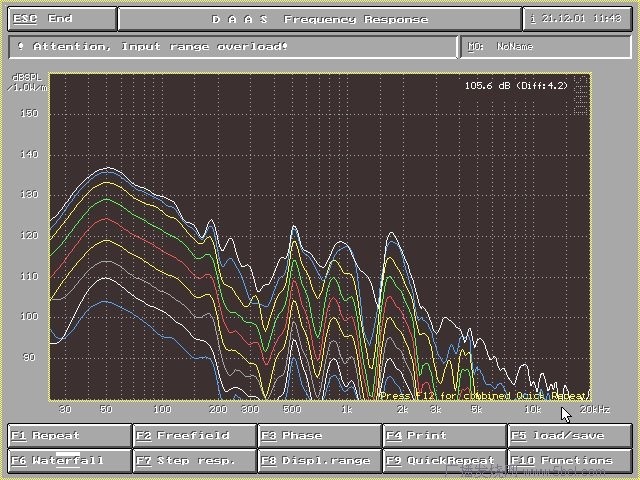This screenshot has width=640, height=480.
Task: Click the 105.6 dB cursor readout
Action: click(x=515, y=86)
